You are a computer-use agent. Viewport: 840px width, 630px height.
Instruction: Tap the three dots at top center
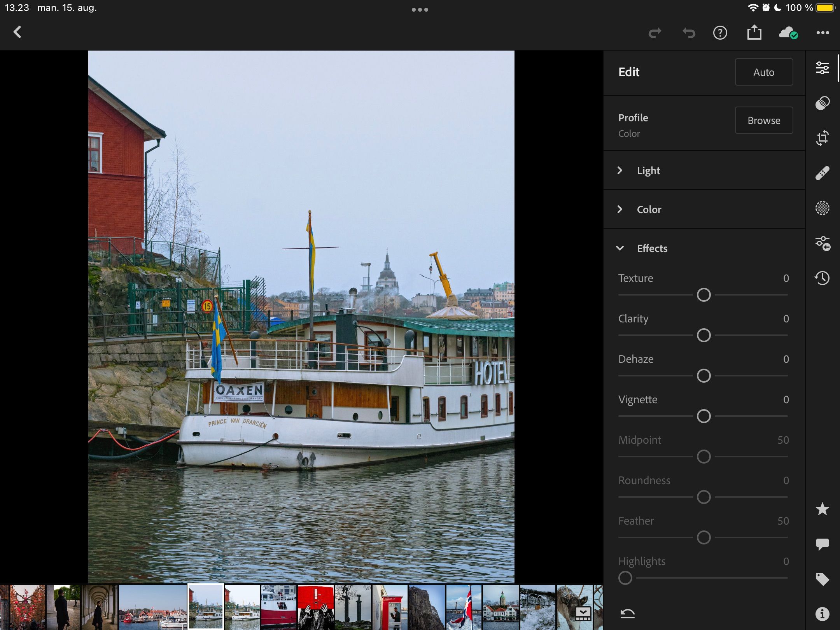[420, 10]
